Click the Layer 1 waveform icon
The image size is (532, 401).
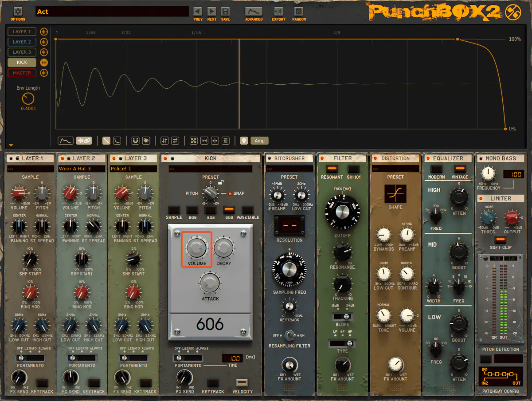click(x=44, y=32)
